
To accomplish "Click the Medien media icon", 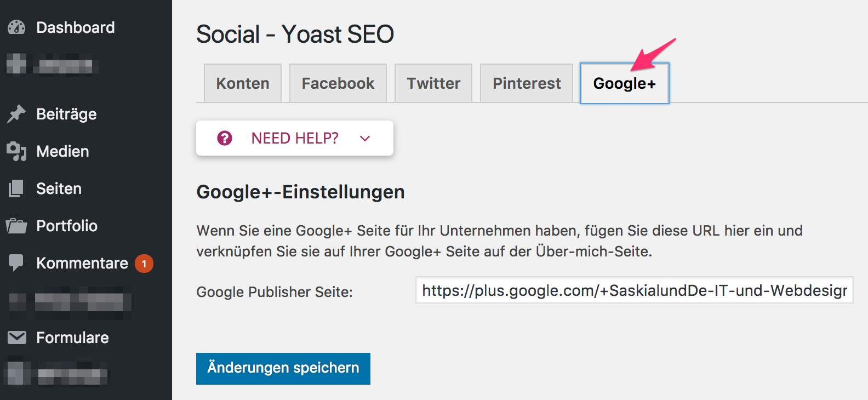I will [16, 151].
